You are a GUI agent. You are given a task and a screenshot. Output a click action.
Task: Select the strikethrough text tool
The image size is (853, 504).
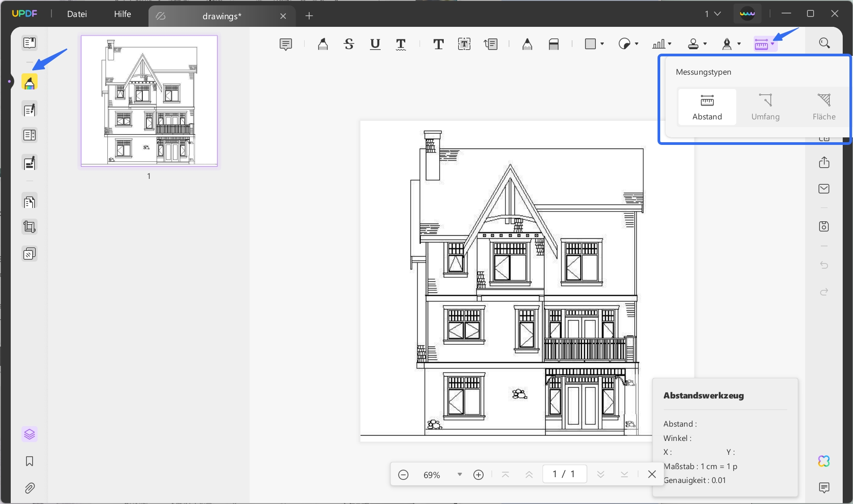coord(349,44)
